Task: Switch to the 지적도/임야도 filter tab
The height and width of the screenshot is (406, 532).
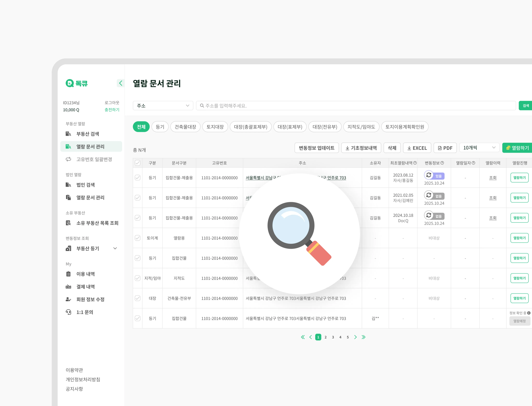Action: point(361,127)
